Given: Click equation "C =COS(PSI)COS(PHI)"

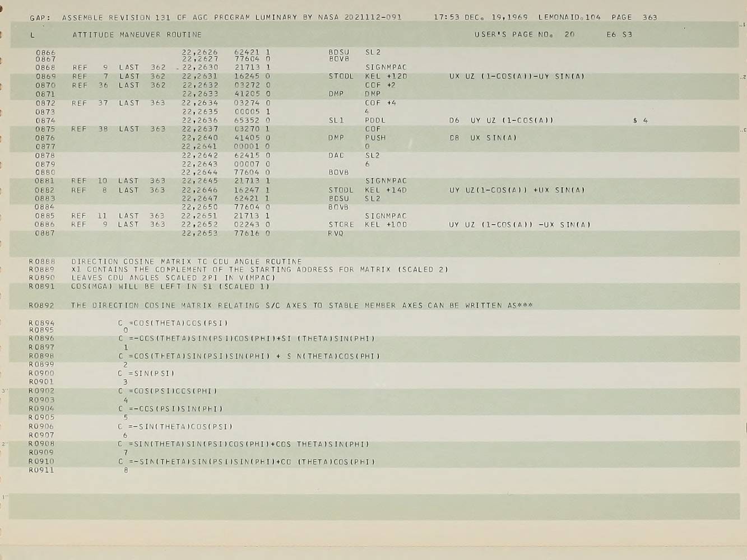Looking at the screenshot, I should pos(168,391).
